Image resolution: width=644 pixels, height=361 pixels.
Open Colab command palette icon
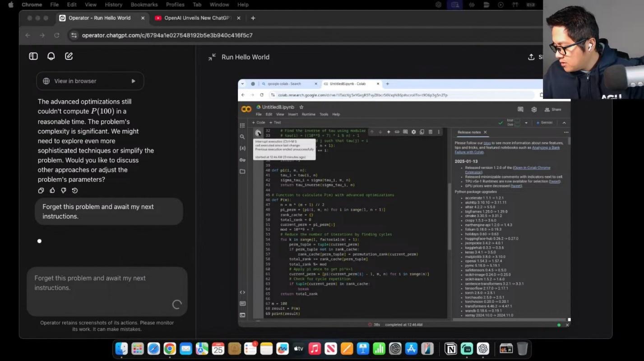[242, 304]
